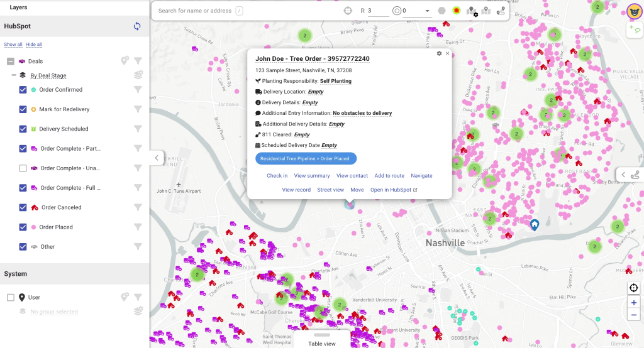Open the proximity rings dropdown arrow
Image resolution: width=644 pixels, height=348 pixels.
427,11
